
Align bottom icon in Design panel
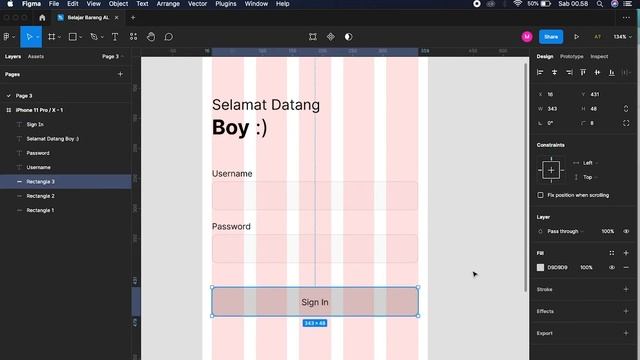pos(611,72)
